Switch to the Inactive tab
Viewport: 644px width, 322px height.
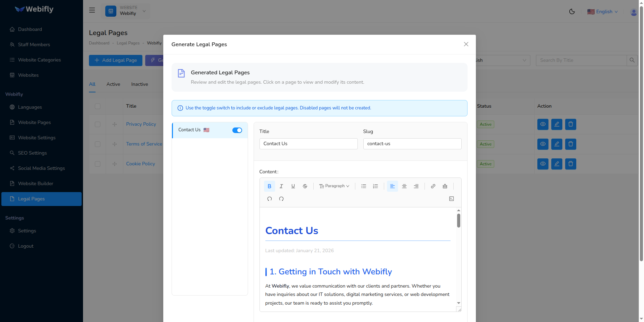coord(139,84)
